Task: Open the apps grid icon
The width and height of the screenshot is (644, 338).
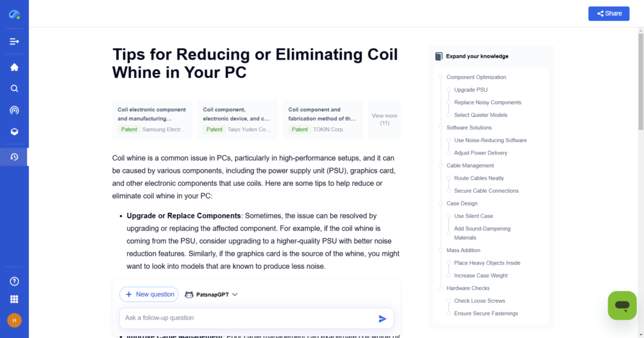Action: pyautogui.click(x=14, y=299)
